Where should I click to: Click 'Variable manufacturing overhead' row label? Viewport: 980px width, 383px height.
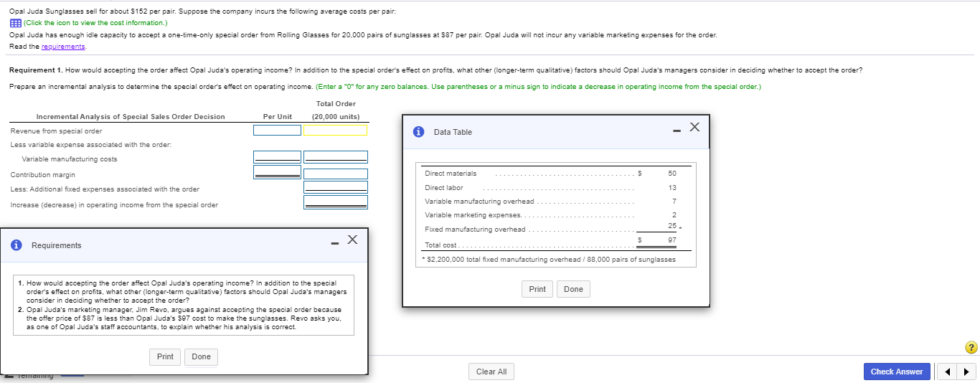479,201
